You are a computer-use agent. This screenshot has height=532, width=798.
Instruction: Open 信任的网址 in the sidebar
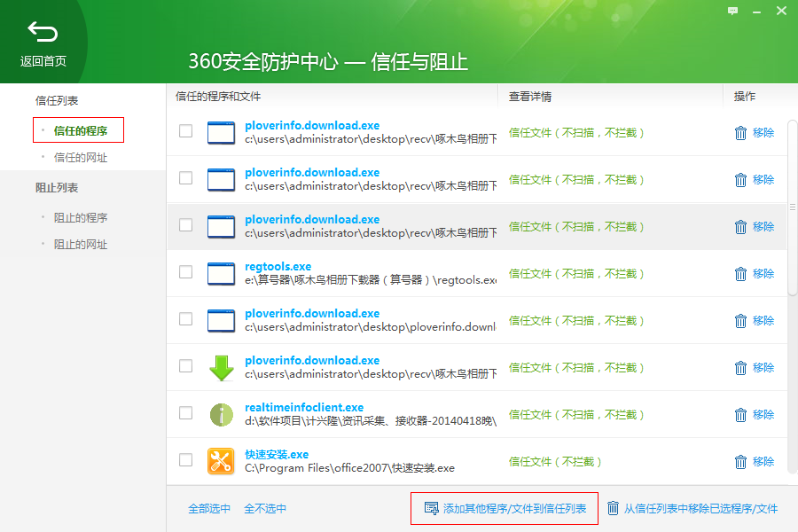tap(81, 158)
